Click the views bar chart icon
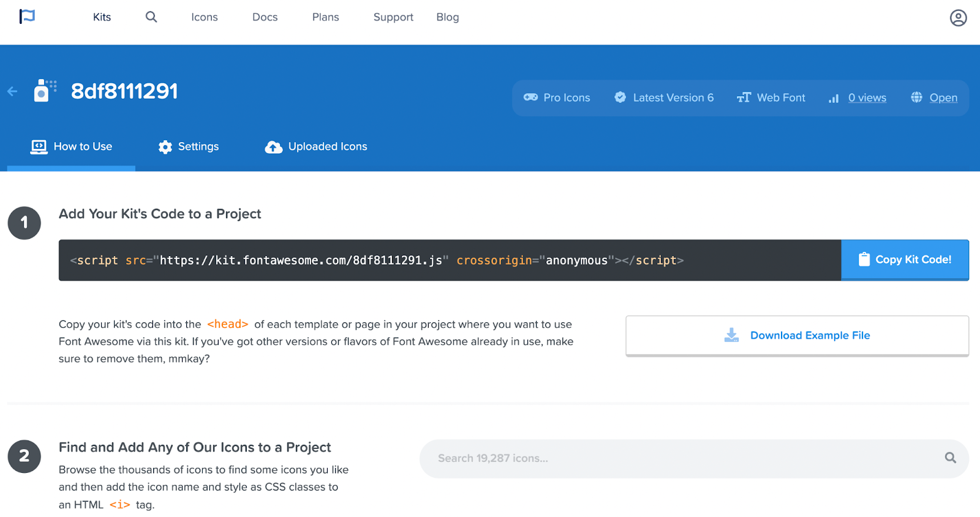Screen dimensions: 980x517 (x=834, y=98)
